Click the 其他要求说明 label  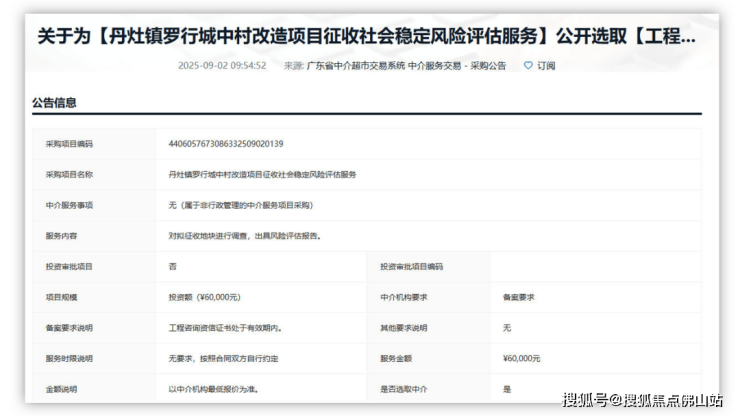[404, 328]
